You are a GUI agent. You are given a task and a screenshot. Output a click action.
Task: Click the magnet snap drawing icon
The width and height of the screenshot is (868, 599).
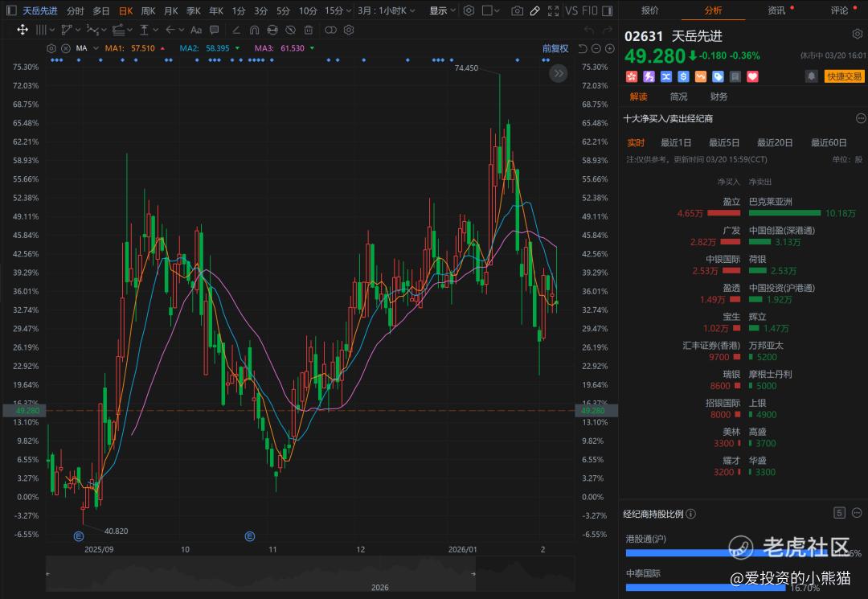click(x=254, y=30)
